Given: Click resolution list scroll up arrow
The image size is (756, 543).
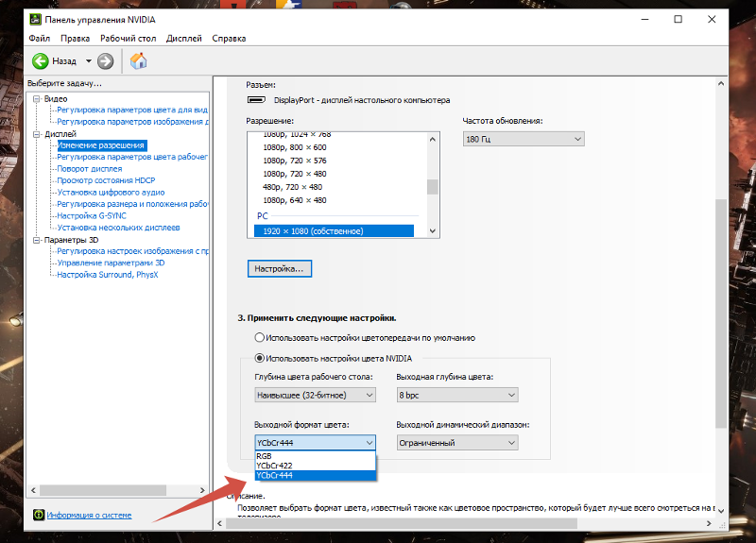Looking at the screenshot, I should 433,139.
